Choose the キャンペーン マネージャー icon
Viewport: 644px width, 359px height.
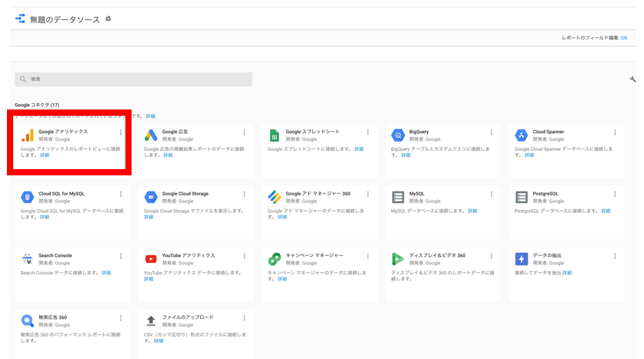point(274,259)
